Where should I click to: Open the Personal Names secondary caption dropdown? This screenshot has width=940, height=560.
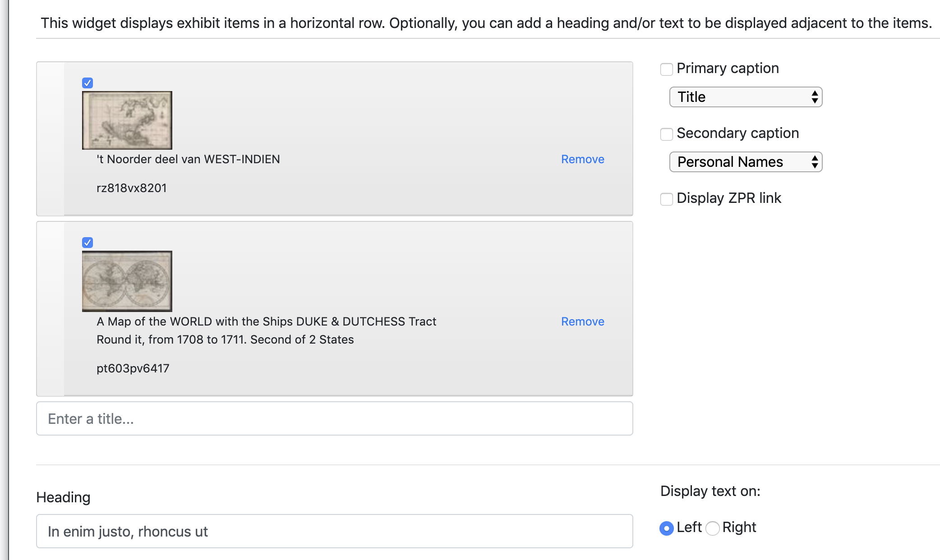745,162
